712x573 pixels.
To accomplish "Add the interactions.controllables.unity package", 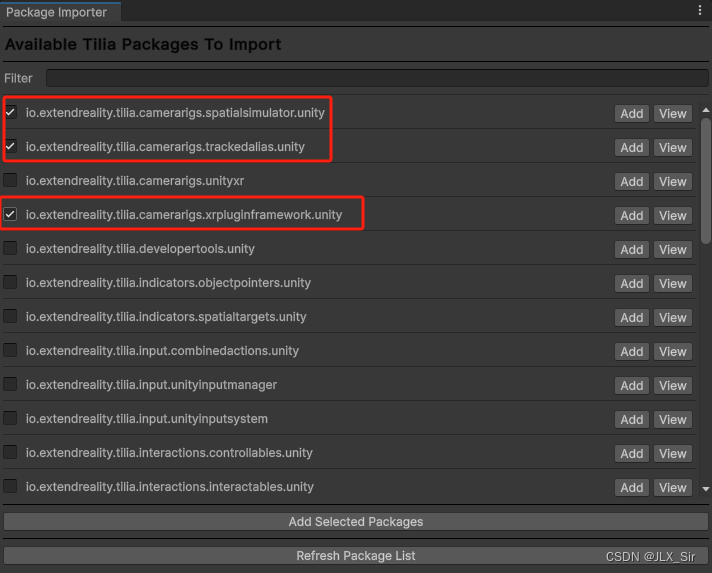I will click(x=632, y=454).
